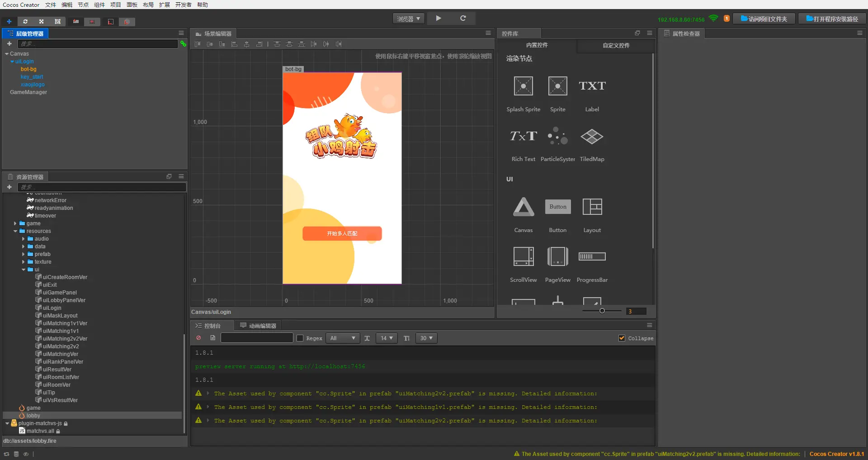This screenshot has width=868, height=460.
Task: Open the 浏览器 preview platform dropdown
Action: pyautogui.click(x=409, y=19)
